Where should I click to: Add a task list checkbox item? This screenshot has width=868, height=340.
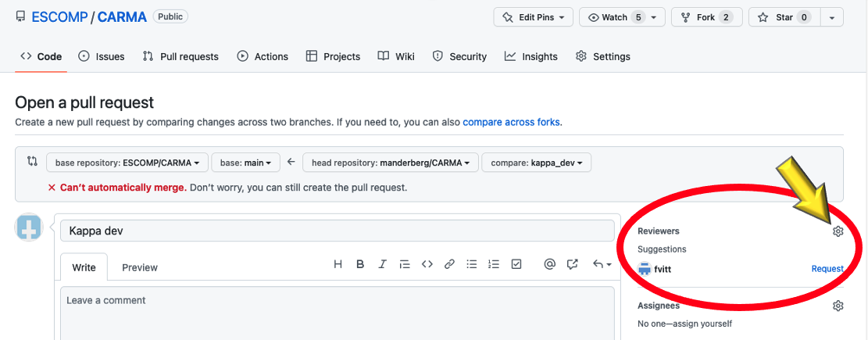point(516,264)
